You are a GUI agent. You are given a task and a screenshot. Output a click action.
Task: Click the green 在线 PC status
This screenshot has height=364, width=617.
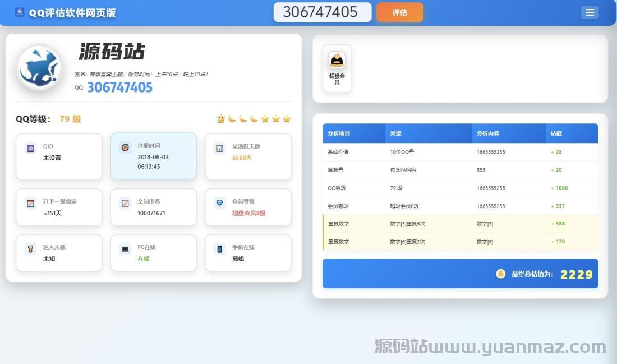[x=144, y=259]
